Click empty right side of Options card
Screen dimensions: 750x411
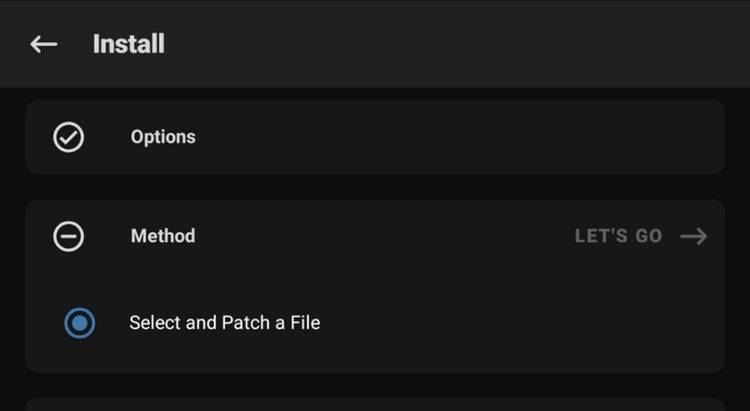pyautogui.click(x=500, y=137)
